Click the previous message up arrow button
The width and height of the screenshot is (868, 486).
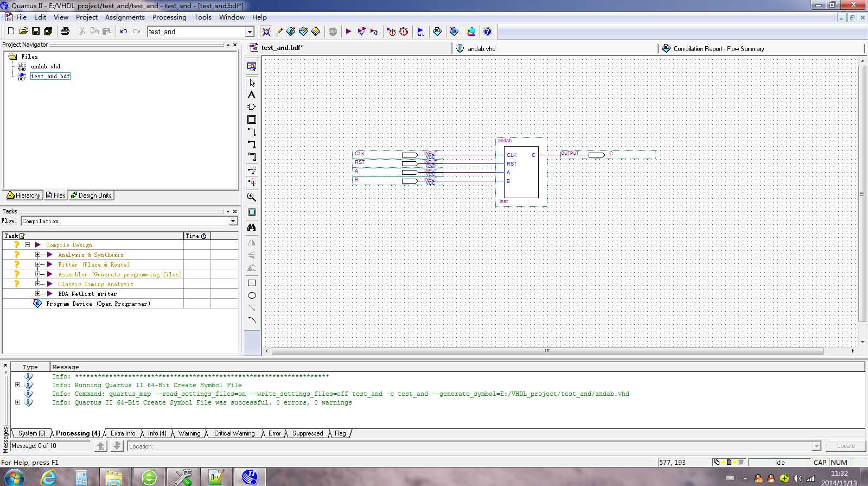(100, 446)
